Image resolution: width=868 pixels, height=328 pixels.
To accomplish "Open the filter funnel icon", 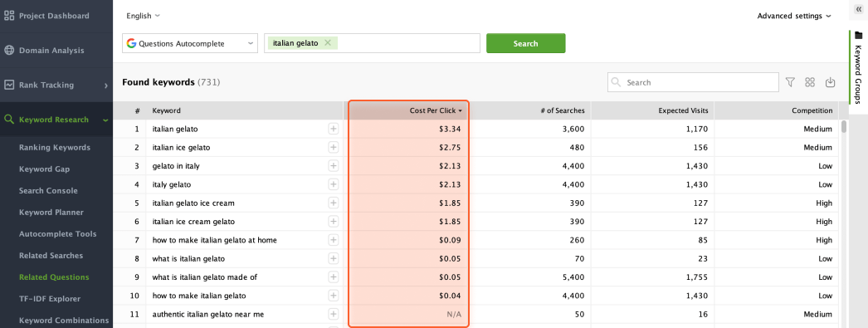I will [791, 82].
